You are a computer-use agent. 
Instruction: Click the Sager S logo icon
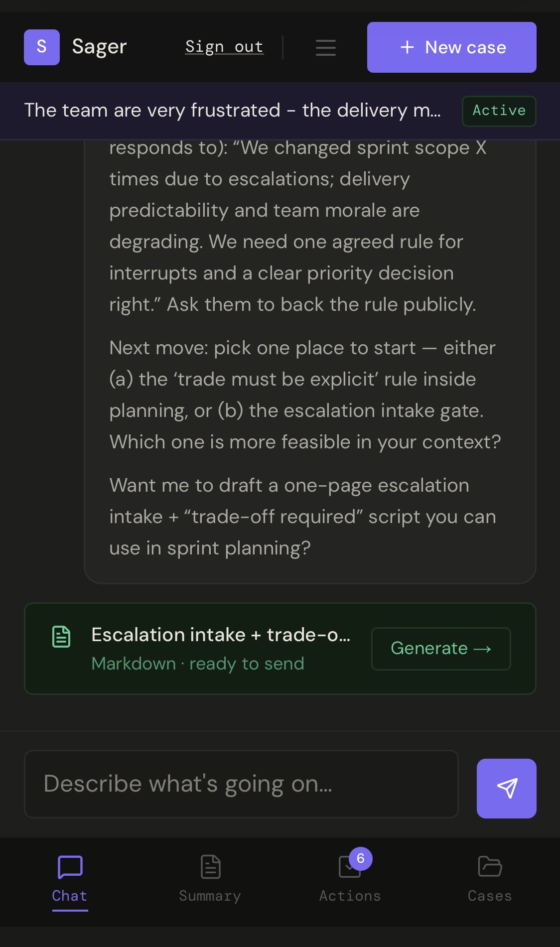[x=42, y=47]
